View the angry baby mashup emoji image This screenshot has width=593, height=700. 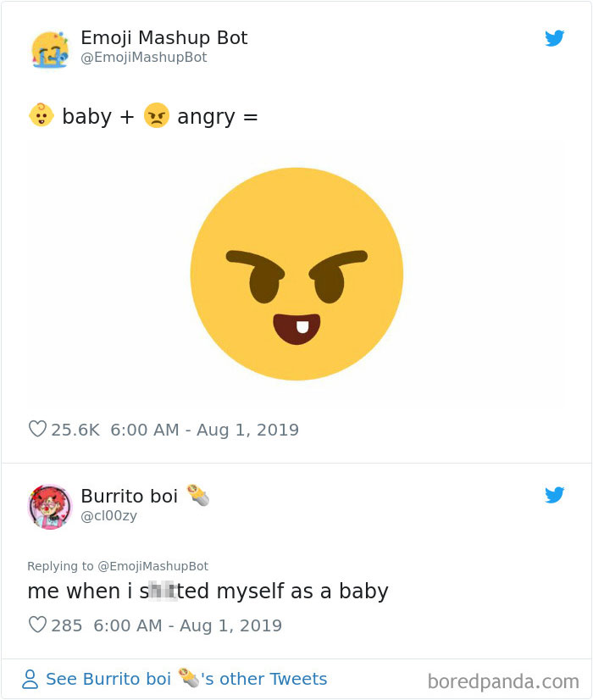pos(296,273)
